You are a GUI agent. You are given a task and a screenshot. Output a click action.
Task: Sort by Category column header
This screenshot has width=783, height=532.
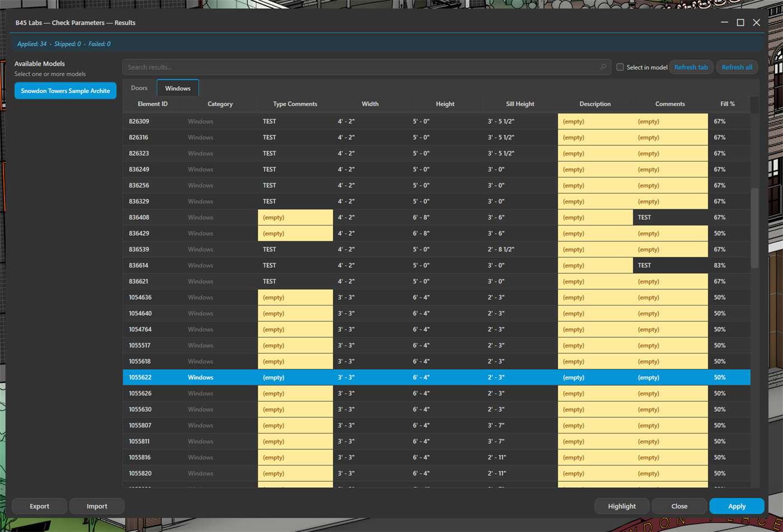[220, 104]
